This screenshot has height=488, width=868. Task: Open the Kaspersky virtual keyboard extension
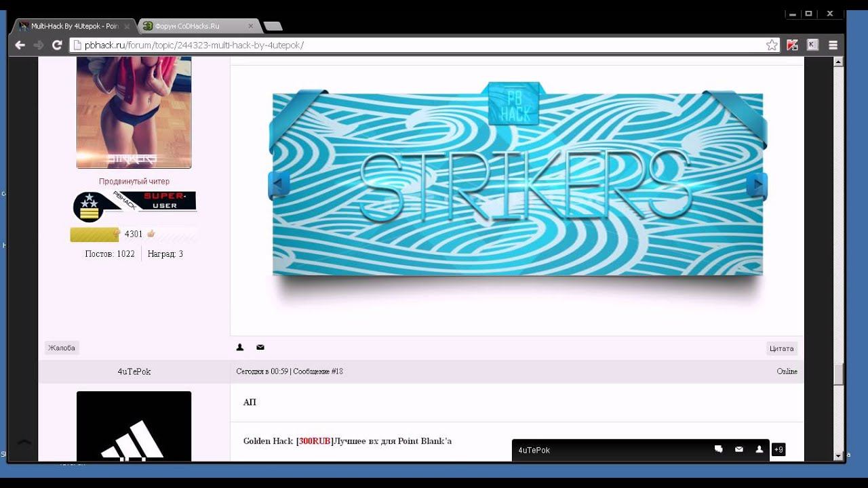[x=812, y=45]
